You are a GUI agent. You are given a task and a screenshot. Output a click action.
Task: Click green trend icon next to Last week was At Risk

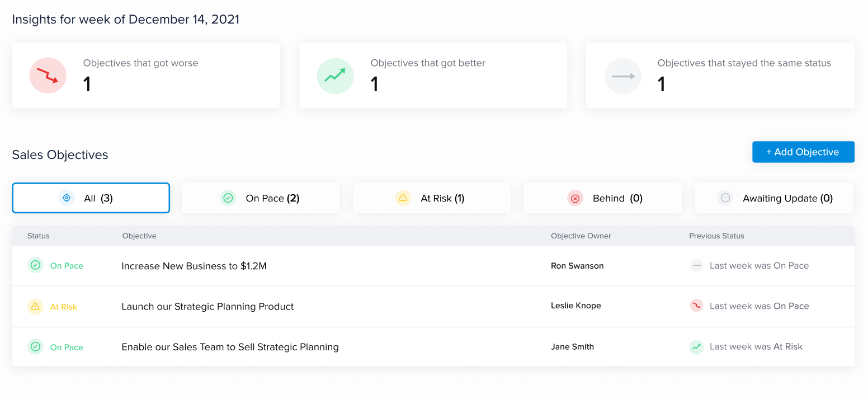[x=696, y=347]
